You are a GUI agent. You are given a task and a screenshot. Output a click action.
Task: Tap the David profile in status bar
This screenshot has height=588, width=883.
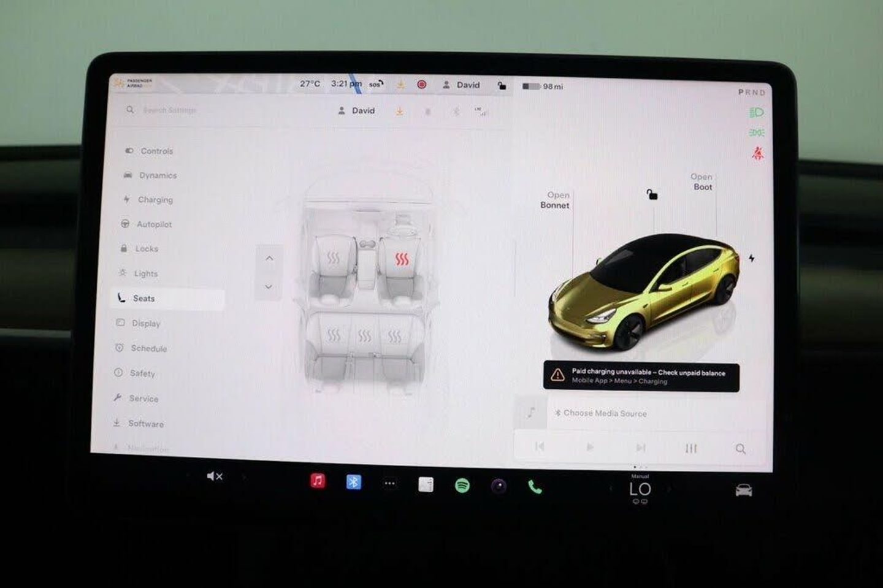click(x=461, y=85)
